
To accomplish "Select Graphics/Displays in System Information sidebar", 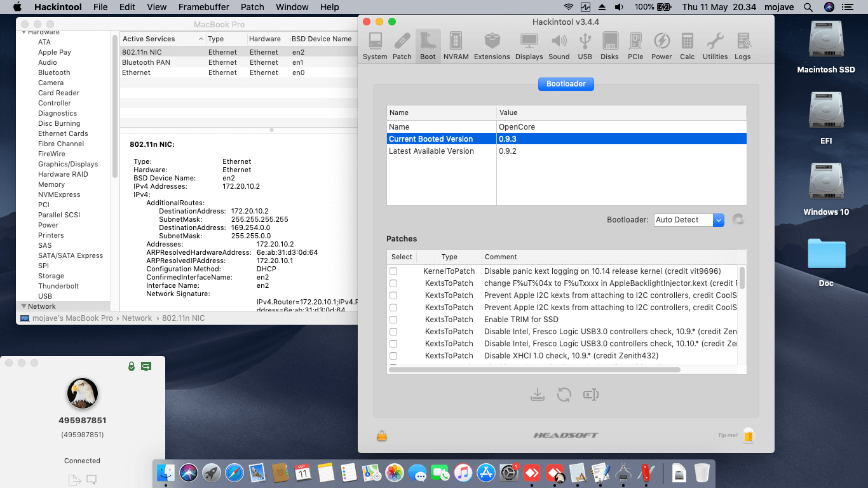I will point(68,164).
